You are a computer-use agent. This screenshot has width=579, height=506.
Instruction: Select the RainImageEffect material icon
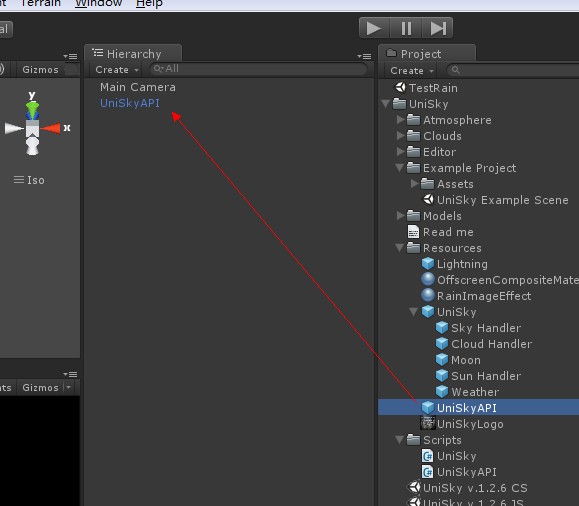pos(428,295)
